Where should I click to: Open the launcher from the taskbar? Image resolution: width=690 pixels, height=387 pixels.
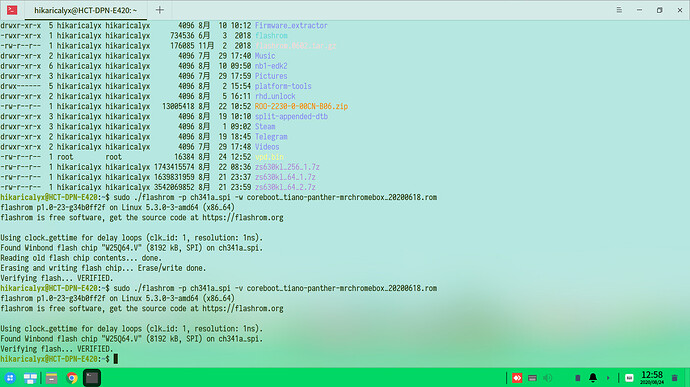coord(10,378)
